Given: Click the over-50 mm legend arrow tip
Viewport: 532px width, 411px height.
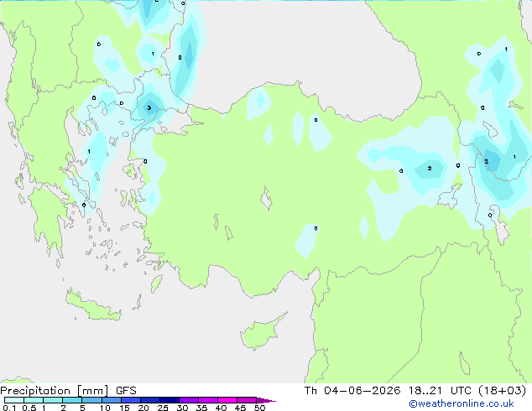Looking at the screenshot, I should click(x=266, y=400).
